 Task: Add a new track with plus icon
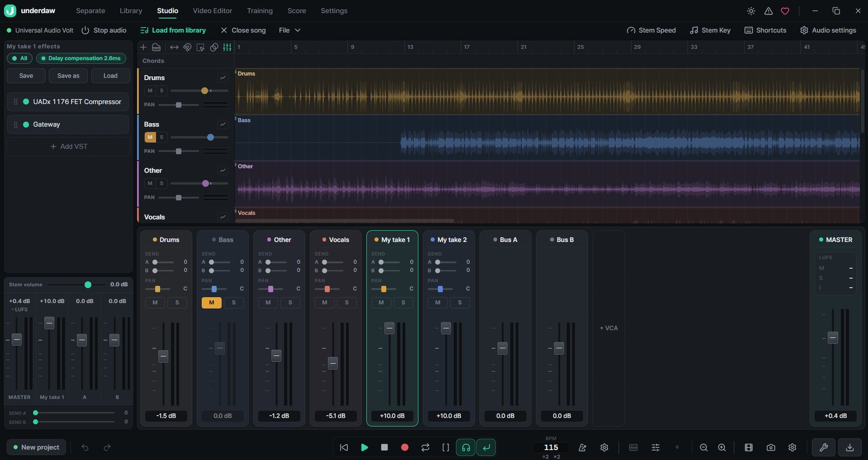point(143,47)
